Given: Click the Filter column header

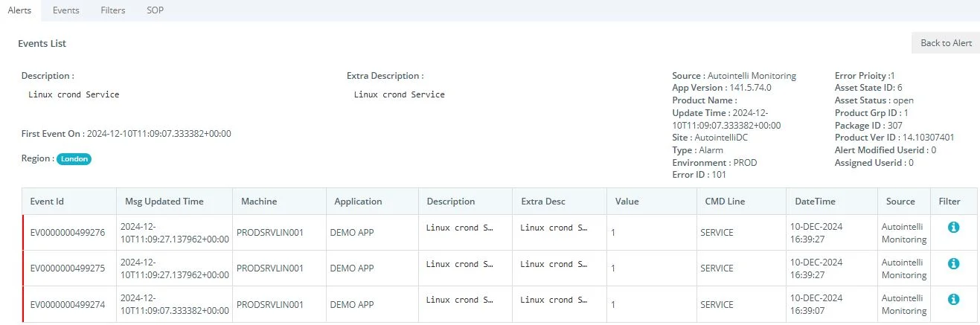Looking at the screenshot, I should [x=949, y=202].
